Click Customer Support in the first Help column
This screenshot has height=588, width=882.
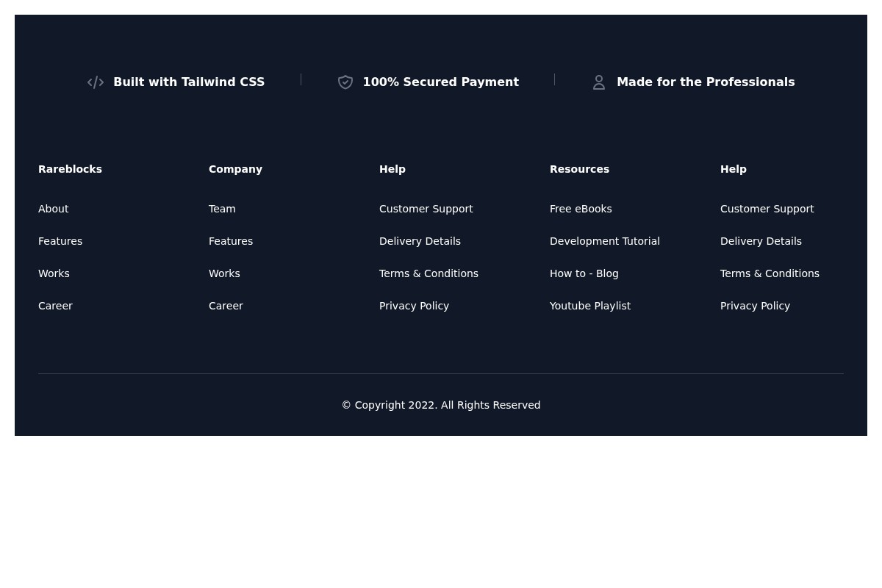pos(426,209)
